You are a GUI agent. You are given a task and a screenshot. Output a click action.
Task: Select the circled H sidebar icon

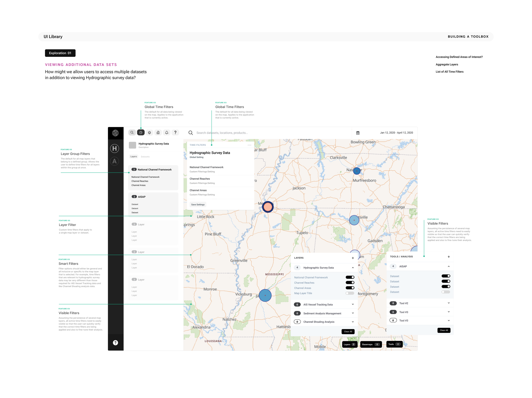pyautogui.click(x=115, y=148)
